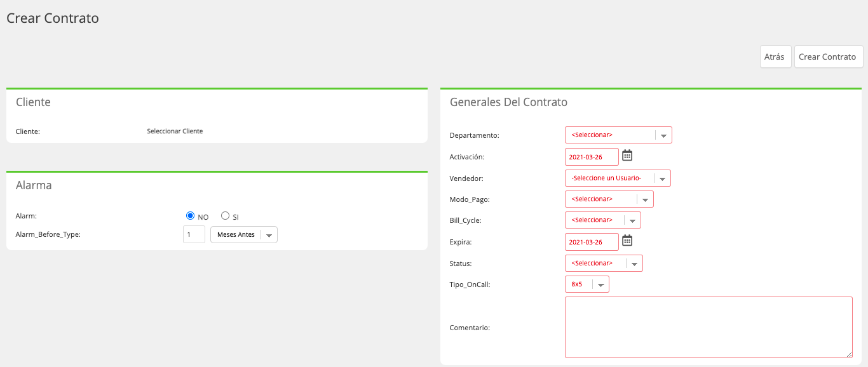Open the Activación date calendar icon
This screenshot has width=868, height=367.
click(x=627, y=155)
